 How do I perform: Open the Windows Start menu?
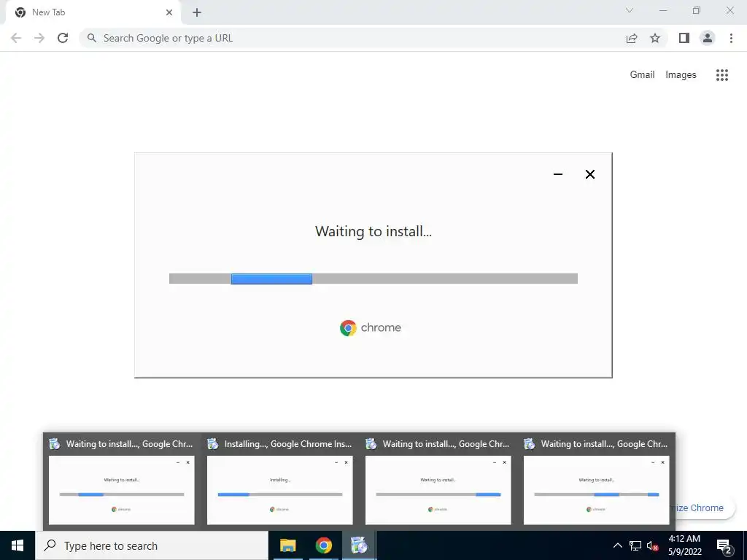18,545
